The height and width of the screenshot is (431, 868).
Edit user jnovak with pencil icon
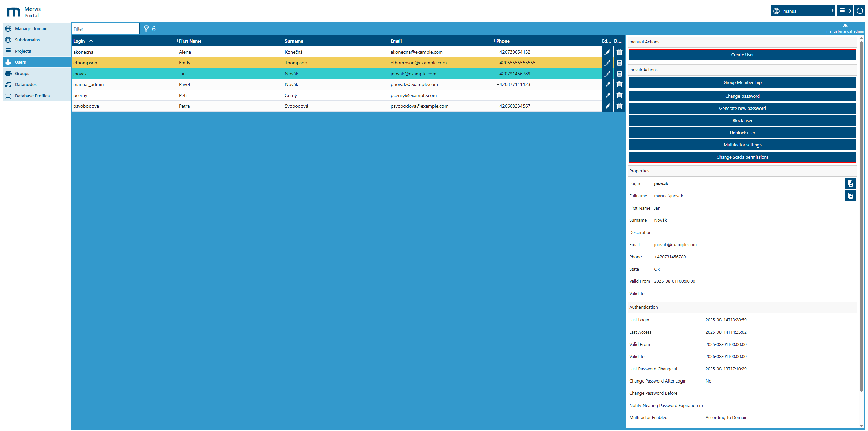point(607,74)
